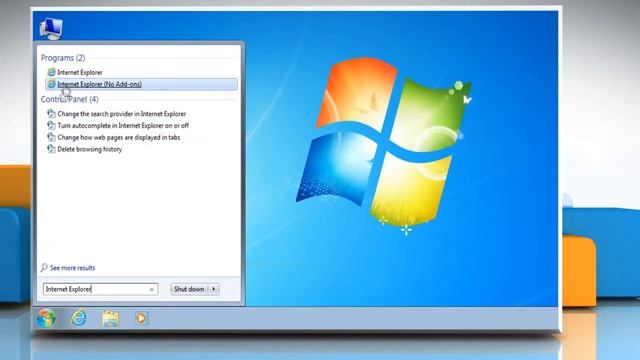Click the icon beside Delete browsing history

click(51, 149)
